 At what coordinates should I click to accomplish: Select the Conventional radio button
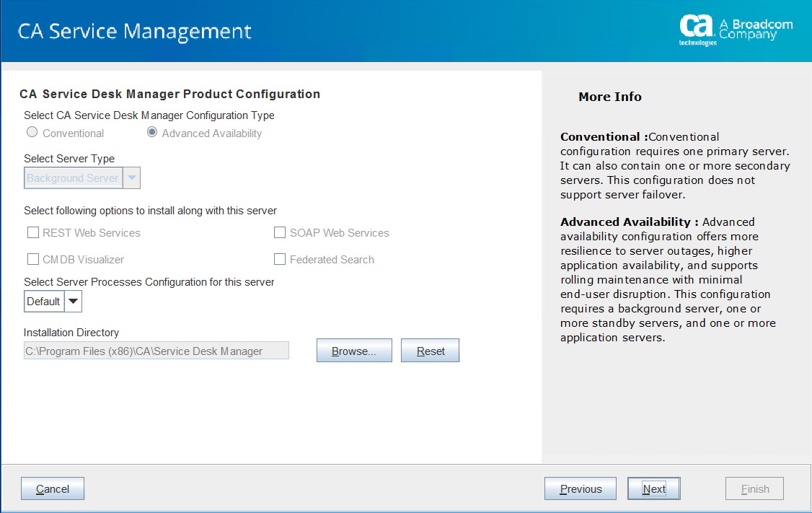pyautogui.click(x=32, y=133)
